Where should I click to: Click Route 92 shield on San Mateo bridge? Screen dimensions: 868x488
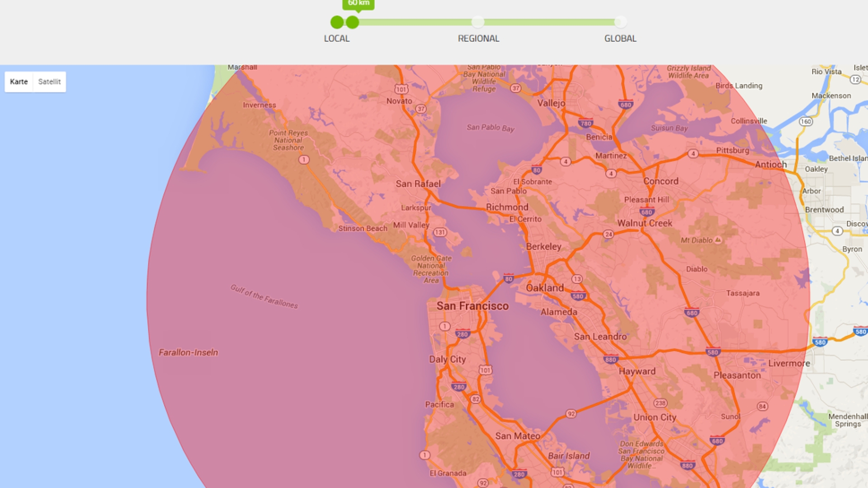pos(571,414)
